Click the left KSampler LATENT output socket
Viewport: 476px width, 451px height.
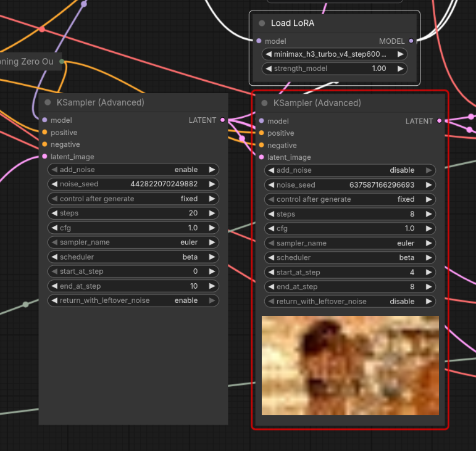(222, 120)
